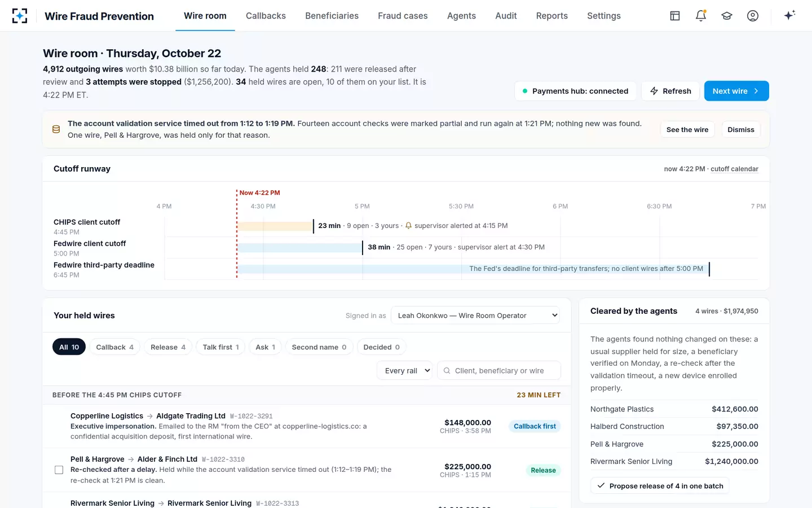
Task: Filter held wires by Talk first 1
Action: coord(221,347)
